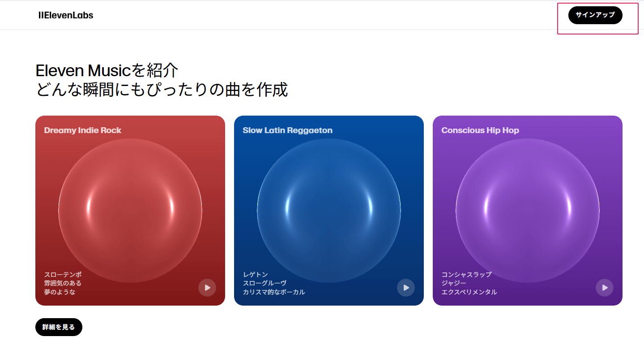This screenshot has width=644, height=354.
Task: Click the red sphere artwork
Action: (130, 211)
